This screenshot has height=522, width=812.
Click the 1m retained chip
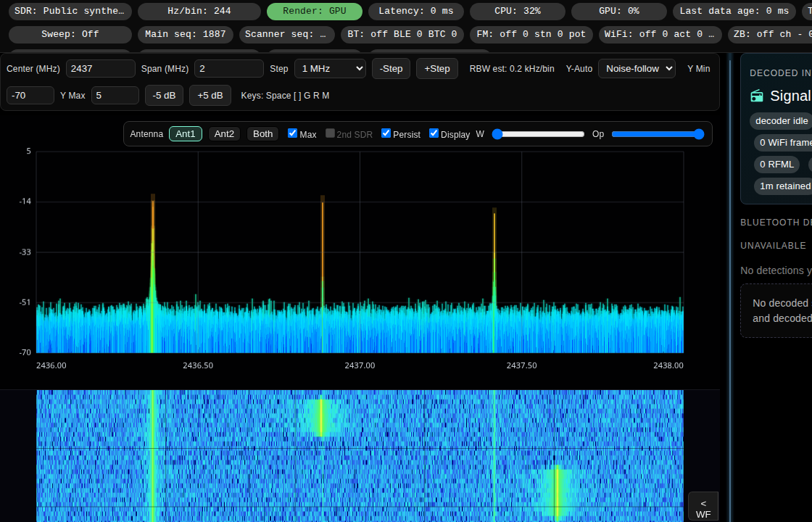783,186
